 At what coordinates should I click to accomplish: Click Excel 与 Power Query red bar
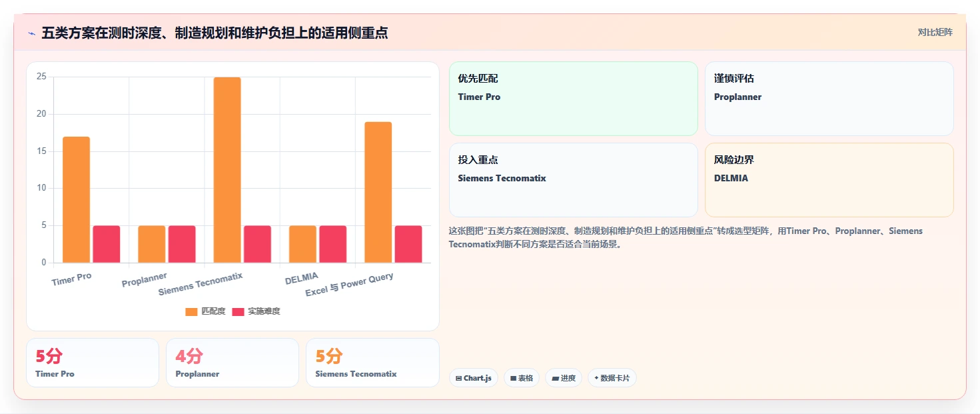(x=408, y=244)
